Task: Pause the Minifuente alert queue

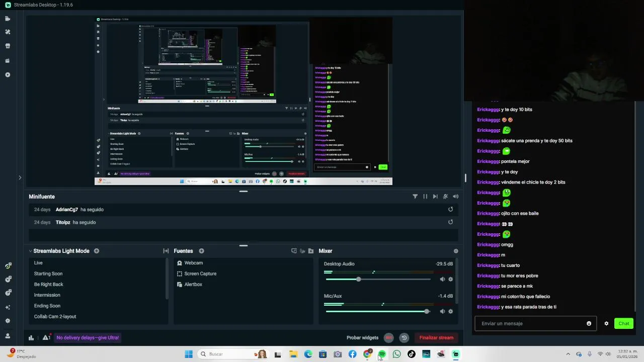Action: [x=425, y=197]
